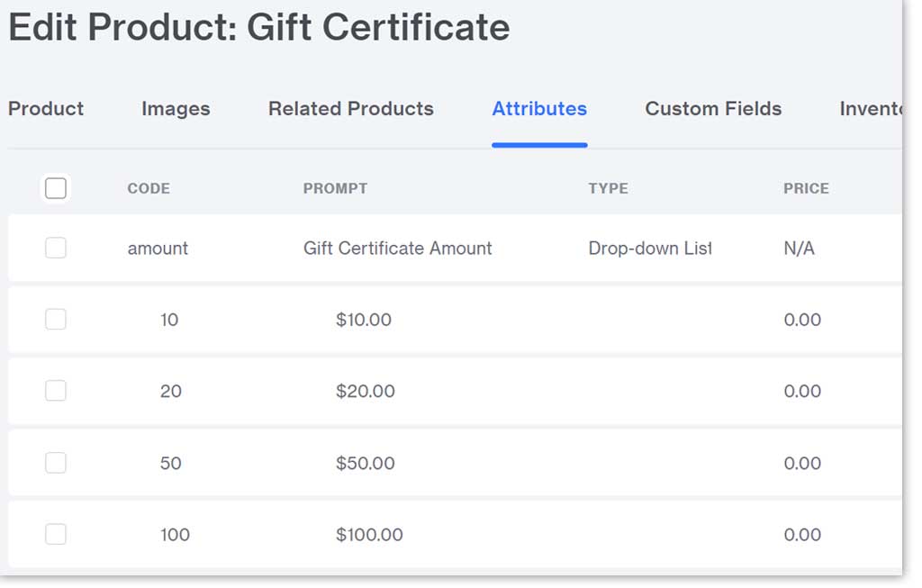Check the box for the $20.00 option
922x588 pixels.
[x=56, y=391]
